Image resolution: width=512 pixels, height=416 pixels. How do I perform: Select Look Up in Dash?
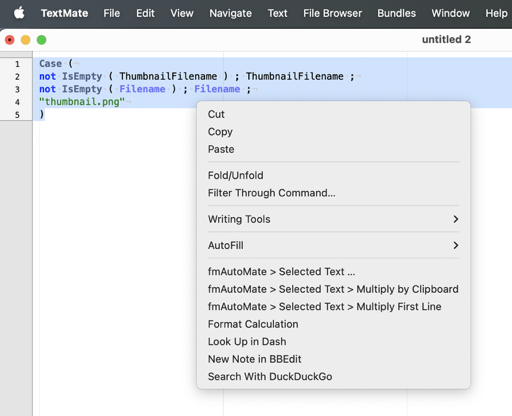pos(333,341)
